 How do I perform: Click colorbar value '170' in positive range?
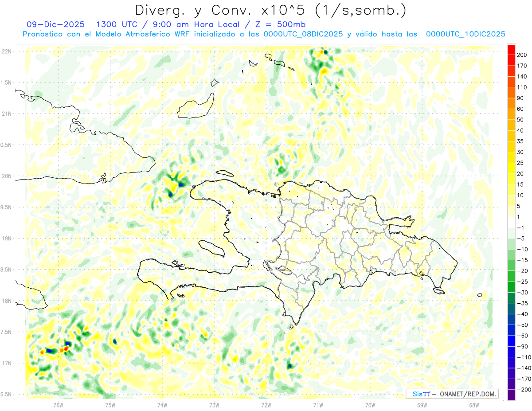pos(522,66)
